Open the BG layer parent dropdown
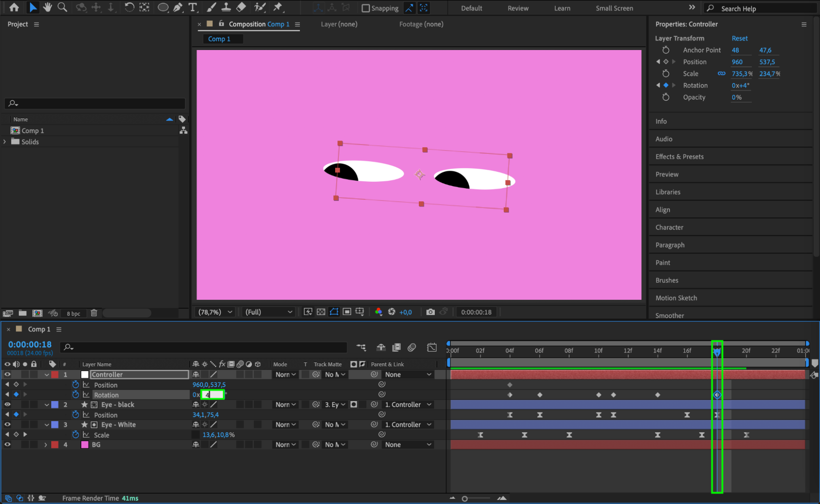This screenshot has height=504, width=820. (x=408, y=445)
